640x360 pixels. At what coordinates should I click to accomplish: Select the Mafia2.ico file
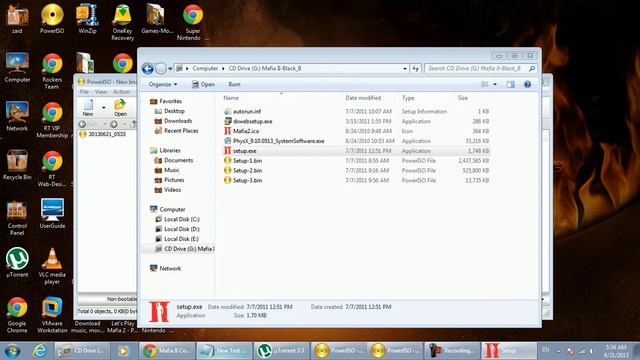(x=246, y=131)
